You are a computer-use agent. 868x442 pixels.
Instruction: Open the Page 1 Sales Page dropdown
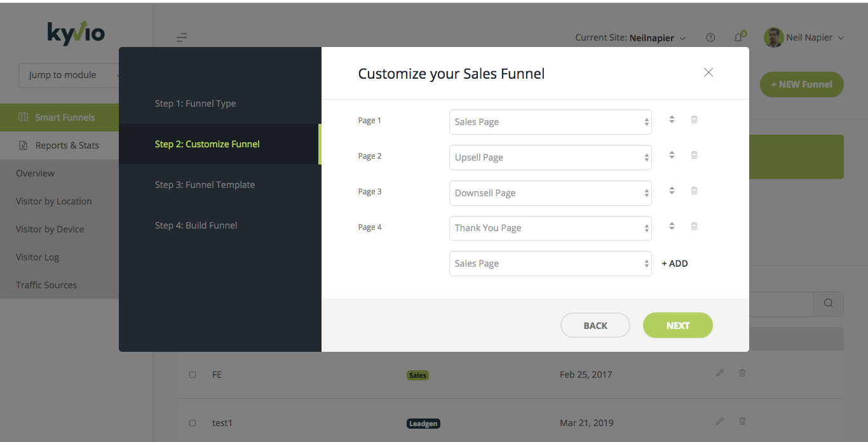(550, 122)
